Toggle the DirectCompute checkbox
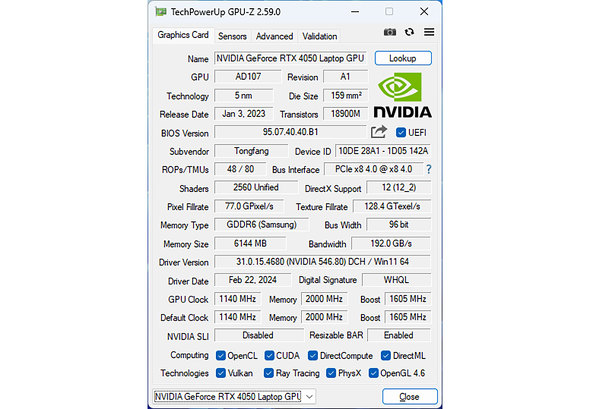The height and width of the screenshot is (409, 590). tap(313, 356)
